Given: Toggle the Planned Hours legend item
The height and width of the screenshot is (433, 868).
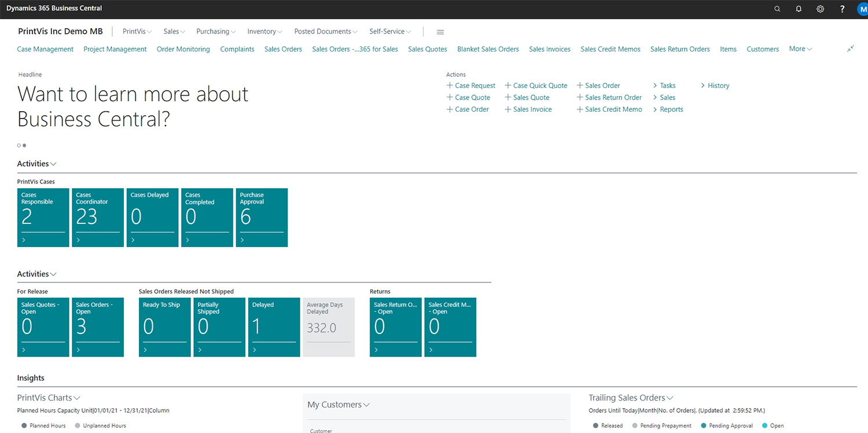Looking at the screenshot, I should (43, 425).
